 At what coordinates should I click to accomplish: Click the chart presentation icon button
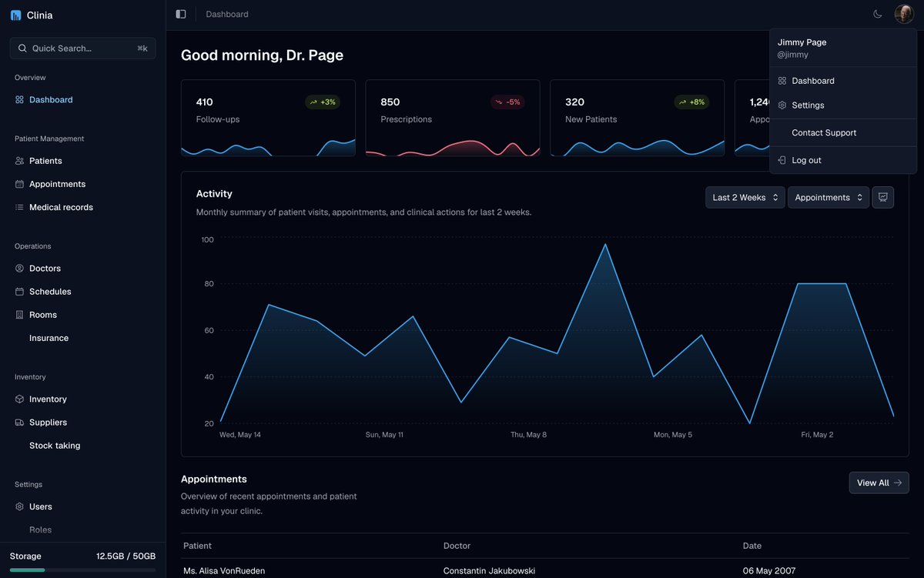click(883, 198)
